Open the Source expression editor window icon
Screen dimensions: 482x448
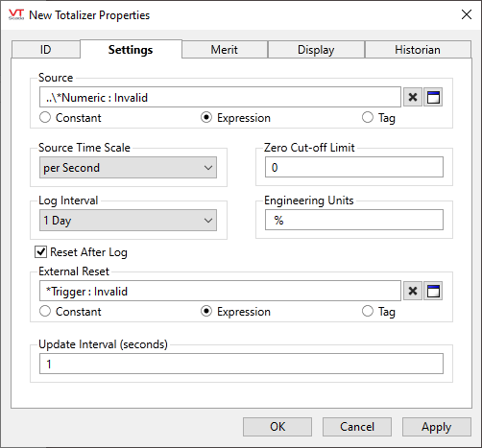(x=433, y=97)
